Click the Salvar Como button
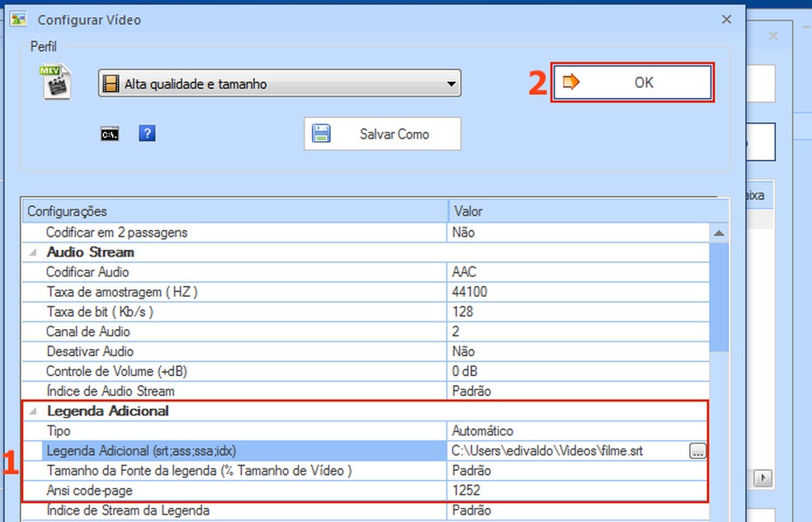Viewport: 812px width, 522px height. click(382, 134)
